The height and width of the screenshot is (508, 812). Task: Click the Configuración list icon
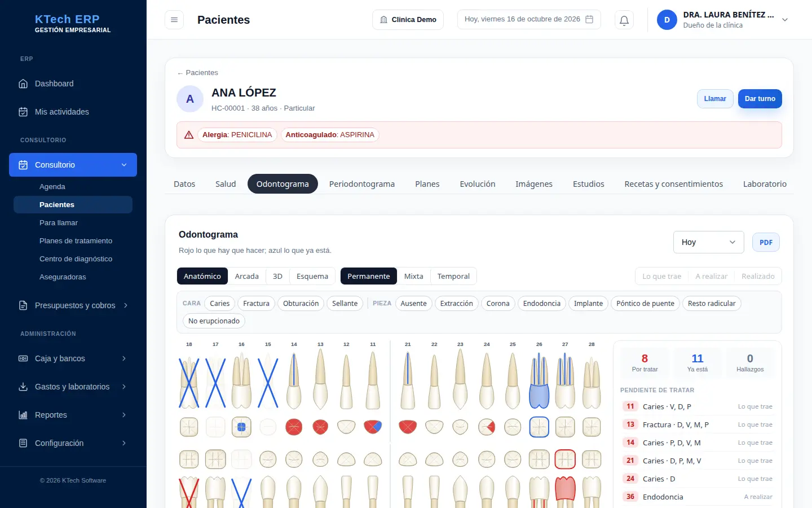(23, 443)
